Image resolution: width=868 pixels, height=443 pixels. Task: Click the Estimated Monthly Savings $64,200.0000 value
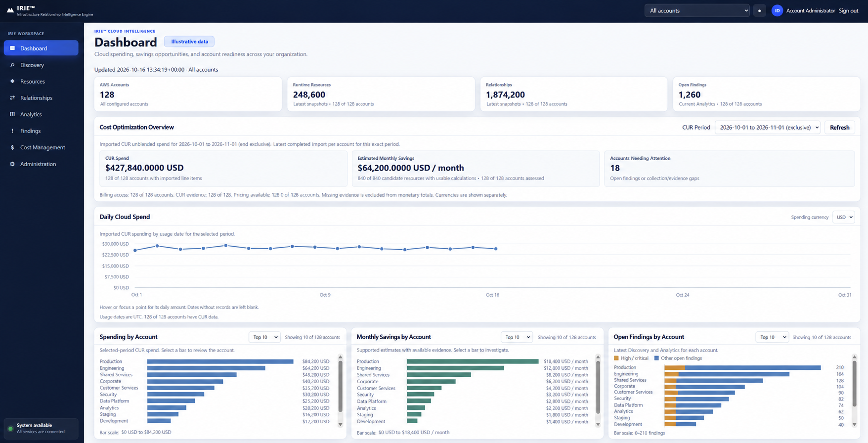pos(411,168)
